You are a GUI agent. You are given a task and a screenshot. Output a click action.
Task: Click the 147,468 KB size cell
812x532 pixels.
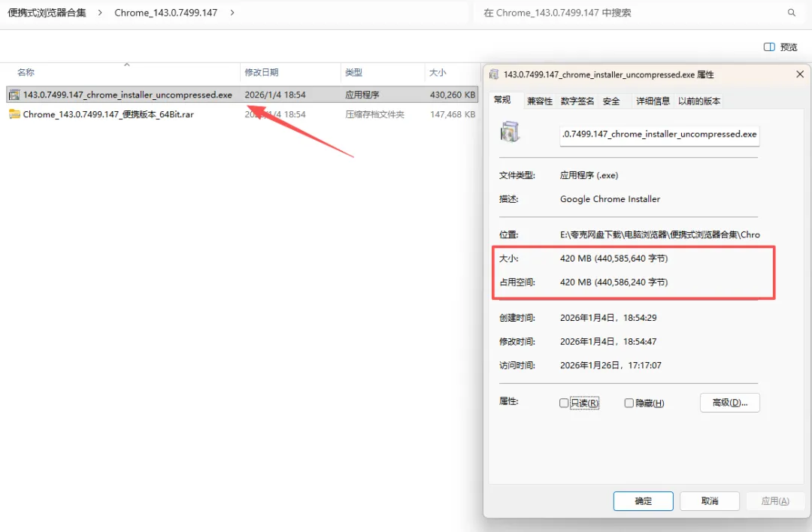point(452,114)
